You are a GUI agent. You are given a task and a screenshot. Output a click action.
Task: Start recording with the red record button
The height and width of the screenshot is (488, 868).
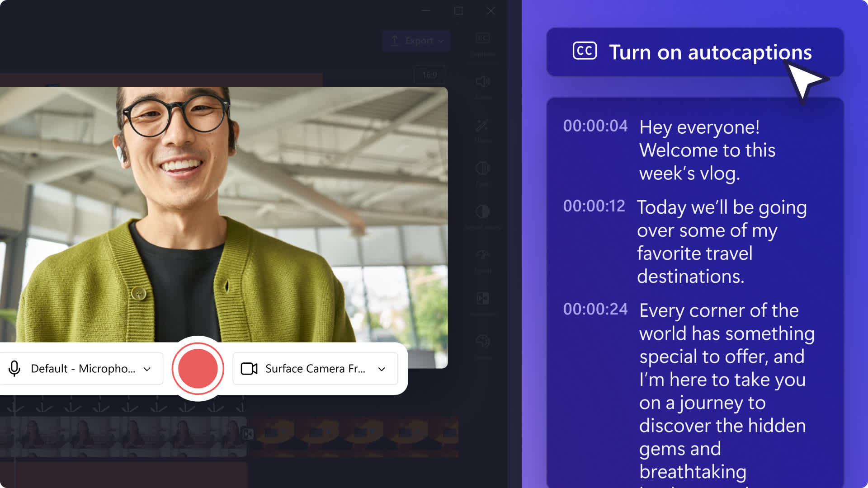pos(198,368)
